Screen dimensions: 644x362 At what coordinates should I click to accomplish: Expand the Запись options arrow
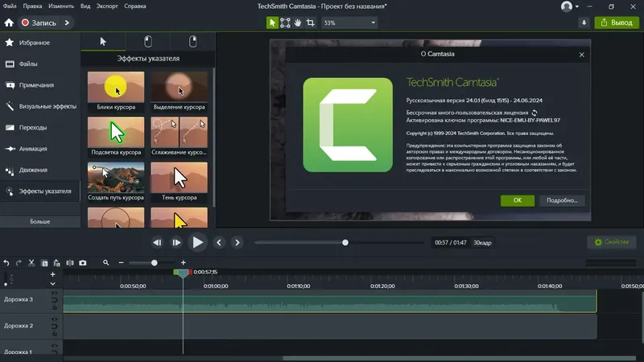[x=67, y=23]
